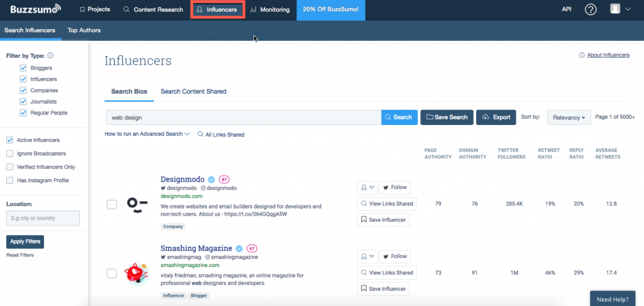
Task: Expand How to run an Advanced Search
Action: (x=147, y=134)
